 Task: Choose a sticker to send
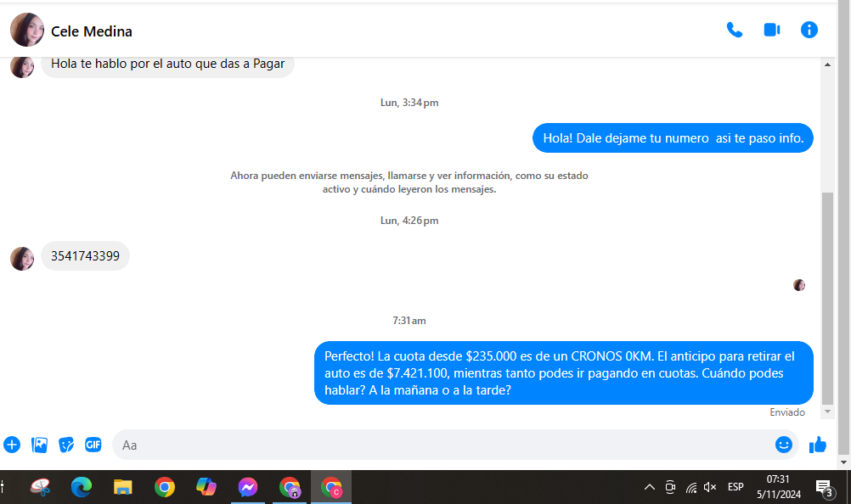pyautogui.click(x=66, y=445)
